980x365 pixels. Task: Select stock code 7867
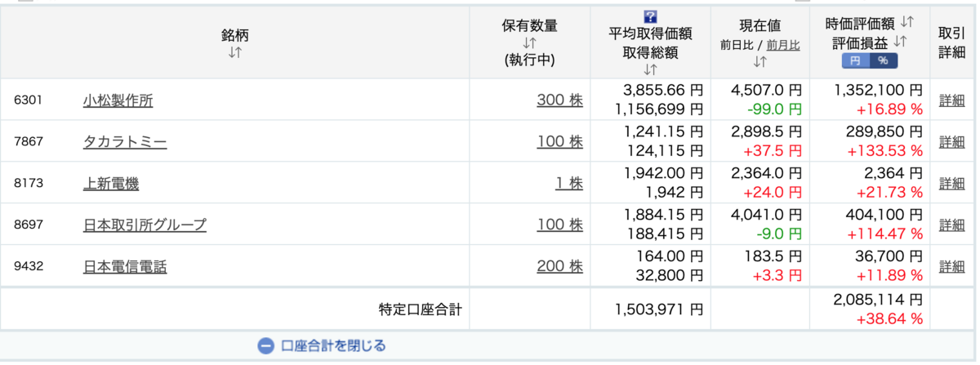pos(28,142)
